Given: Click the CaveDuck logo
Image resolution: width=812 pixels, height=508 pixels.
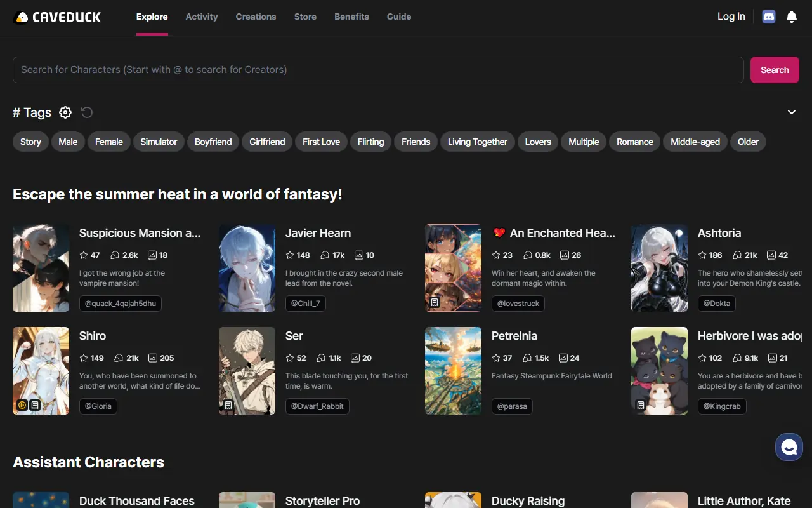Looking at the screenshot, I should 57,17.
